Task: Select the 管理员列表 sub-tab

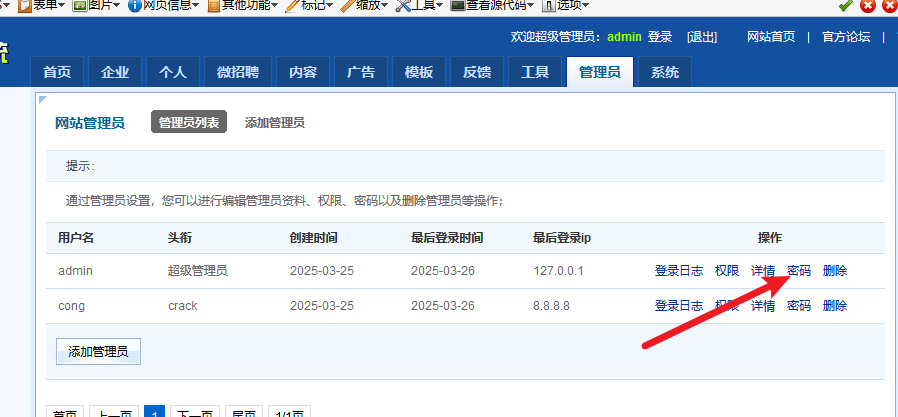Action: click(189, 123)
